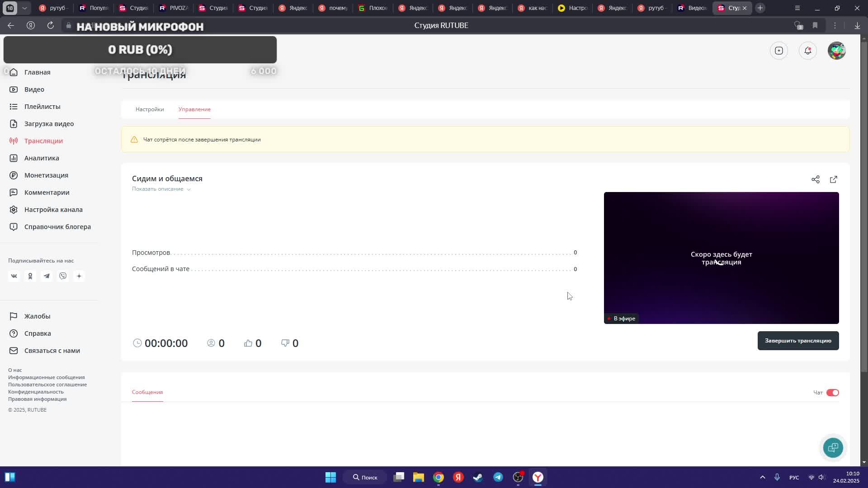
Task: Open Google Chrome from taskbar
Action: pyautogui.click(x=438, y=477)
